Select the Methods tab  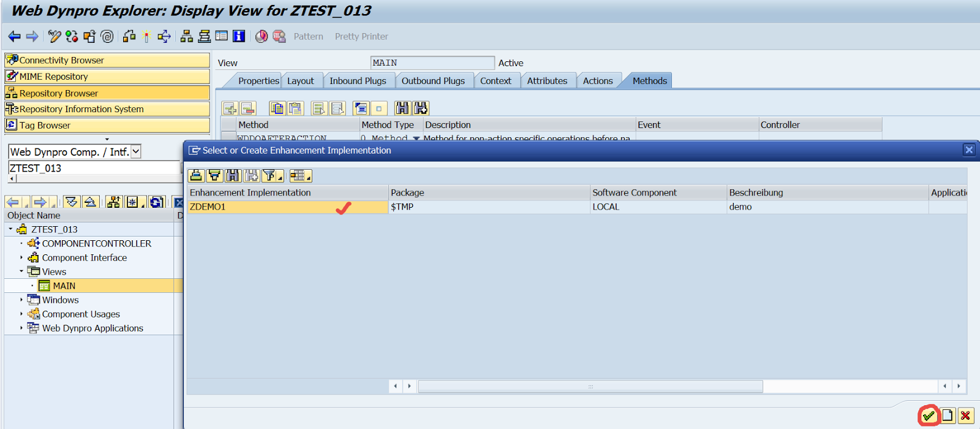[649, 81]
